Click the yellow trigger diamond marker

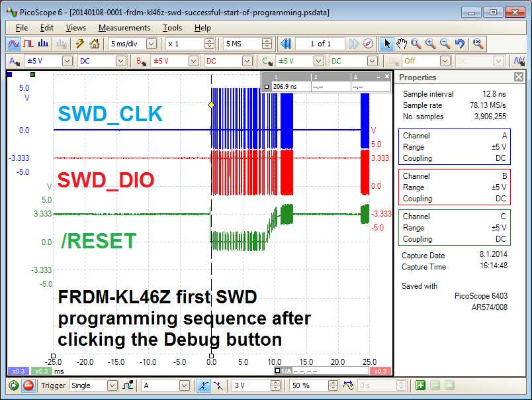(x=211, y=105)
